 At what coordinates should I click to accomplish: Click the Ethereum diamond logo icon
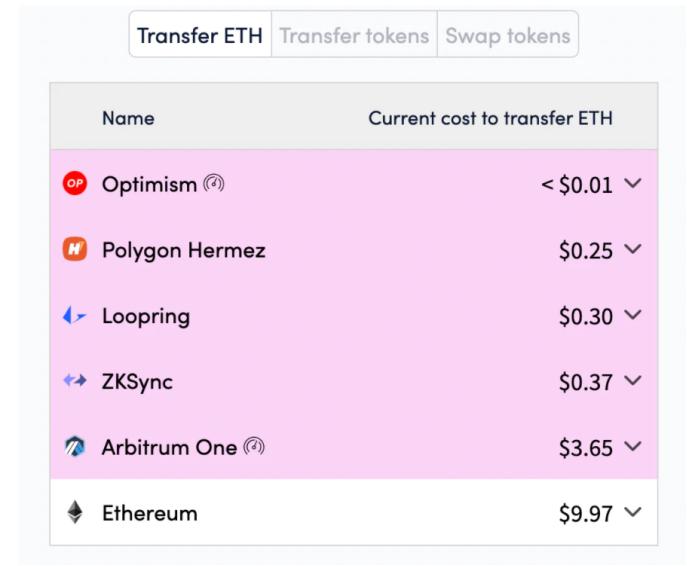tap(75, 513)
